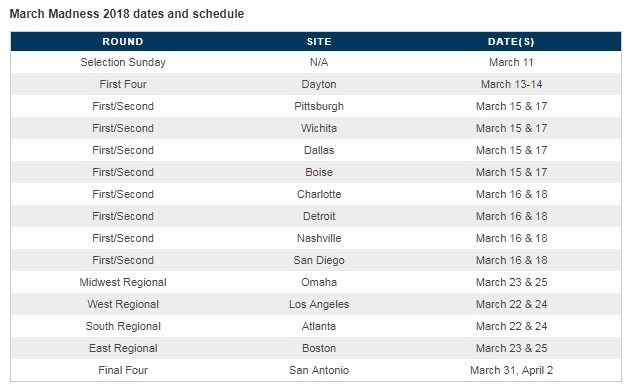Image resolution: width=632 pixels, height=390 pixels.
Task: Select the Final Four round cell
Action: point(123,370)
